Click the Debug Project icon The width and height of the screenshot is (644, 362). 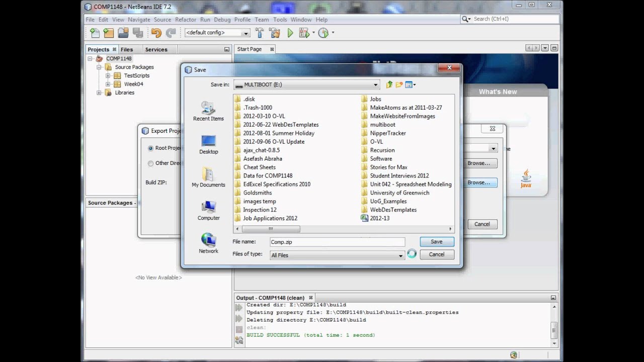point(304,33)
